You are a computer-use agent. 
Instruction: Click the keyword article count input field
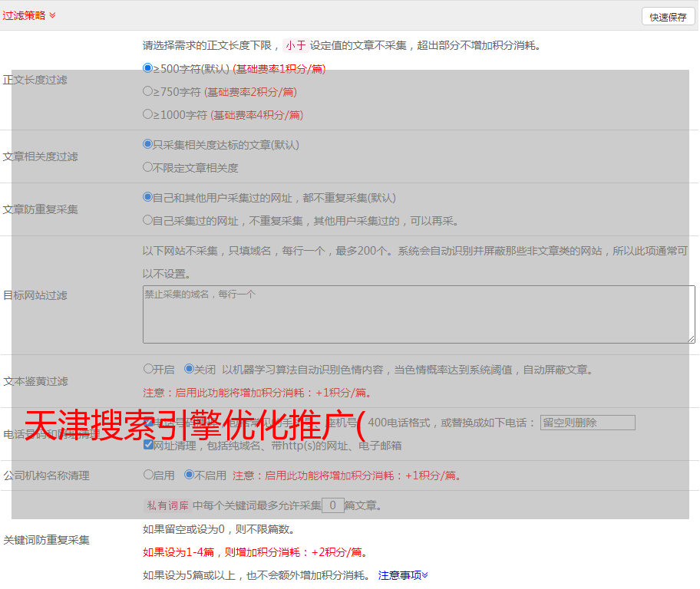pyautogui.click(x=332, y=505)
